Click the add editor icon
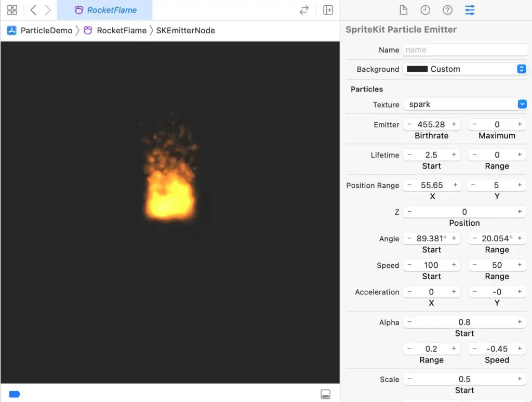Screen dimensions: 532x402 coord(328,10)
